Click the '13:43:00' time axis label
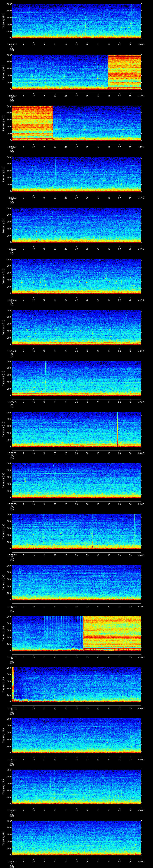The width and height of the screenshot is (153, 868). click(x=12, y=759)
